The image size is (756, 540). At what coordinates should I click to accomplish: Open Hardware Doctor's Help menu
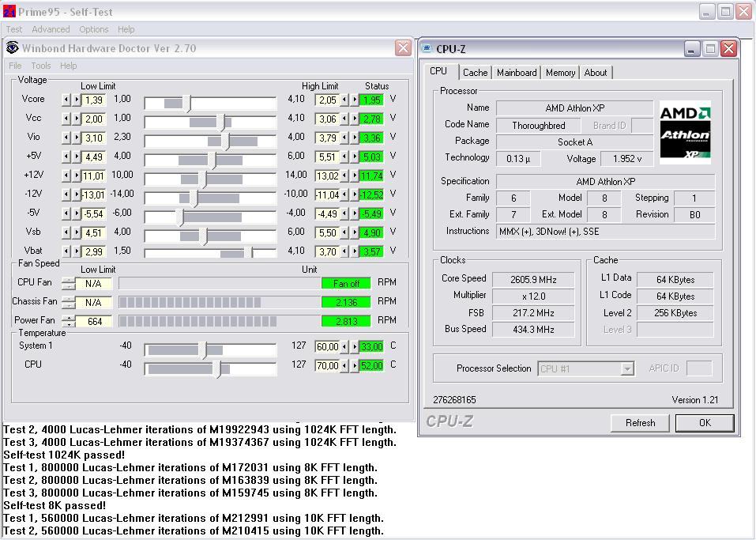69,66
